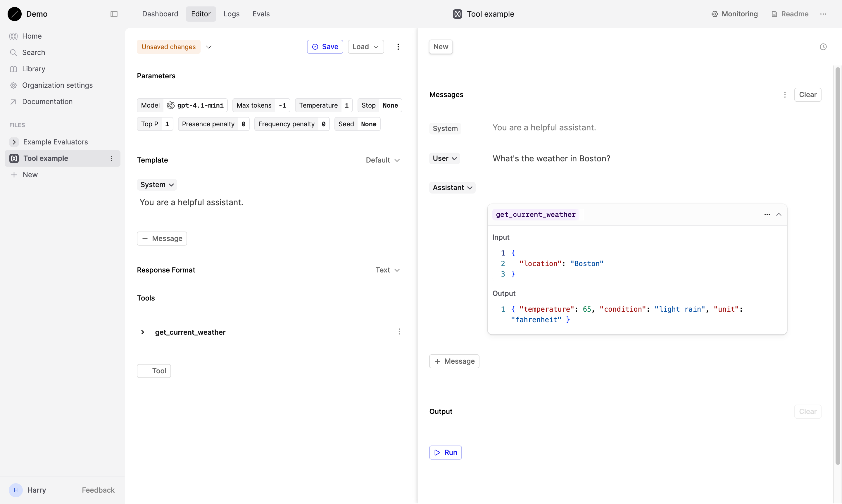Edit Max tokens parameter
Screen dimensions: 842x504
click(x=261, y=105)
